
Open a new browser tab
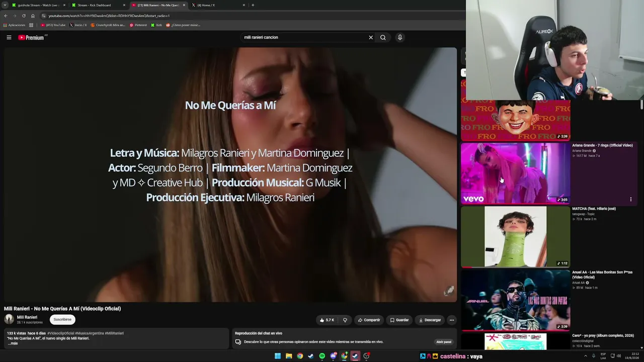click(253, 5)
